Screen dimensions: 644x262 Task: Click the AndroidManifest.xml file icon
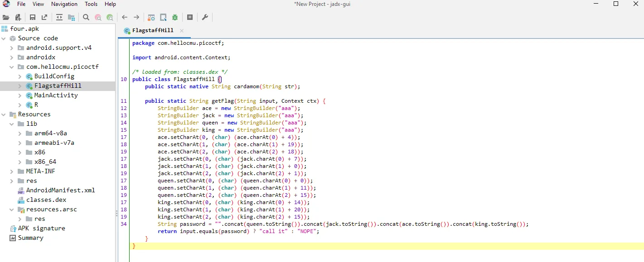tap(21, 190)
